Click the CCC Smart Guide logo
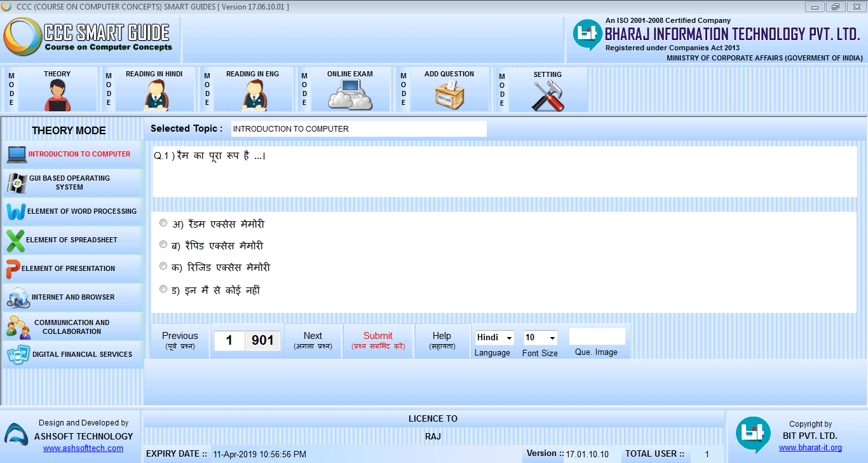Screen dimensions: 868x463 [x=89, y=38]
